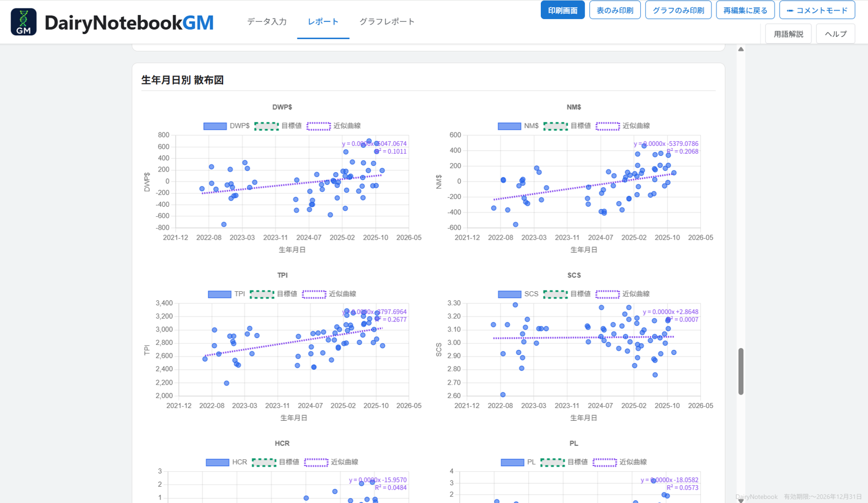This screenshot has height=503, width=868.
Task: Toggle 目標値 legend in the SCS chart
Action: 556,294
